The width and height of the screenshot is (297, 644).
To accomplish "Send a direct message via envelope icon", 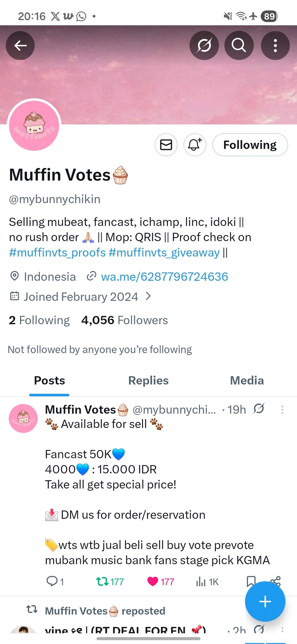I will point(166,145).
